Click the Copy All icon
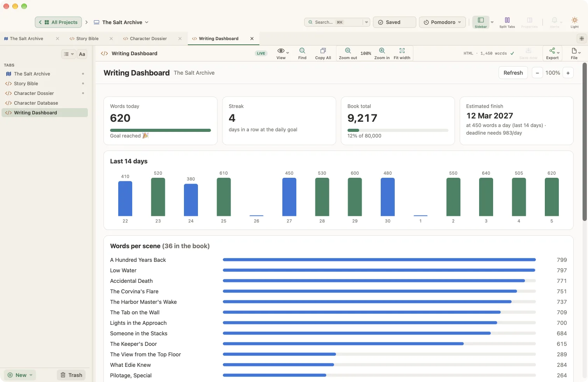Viewport: 588px width, 382px height. pos(323,51)
